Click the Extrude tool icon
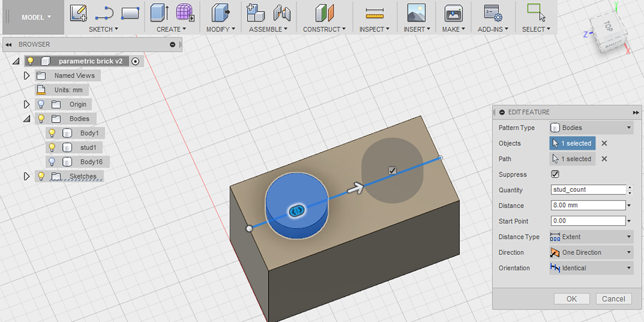 [159, 13]
